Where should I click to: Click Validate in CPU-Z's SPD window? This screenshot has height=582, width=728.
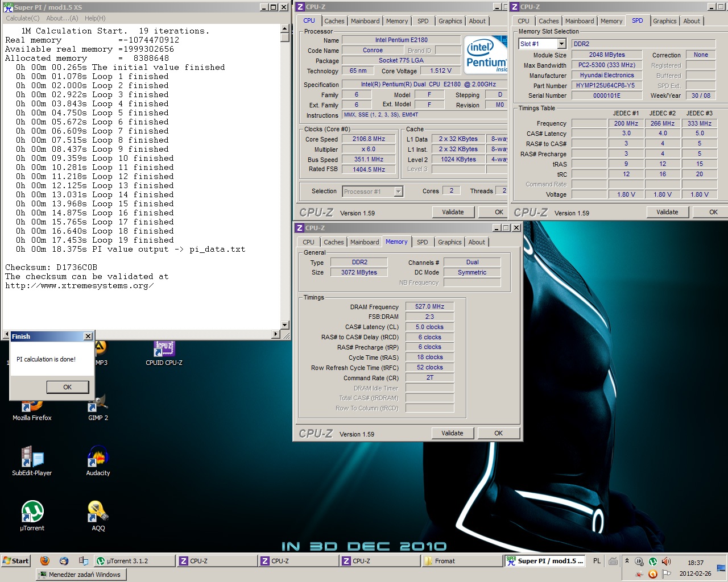point(667,212)
